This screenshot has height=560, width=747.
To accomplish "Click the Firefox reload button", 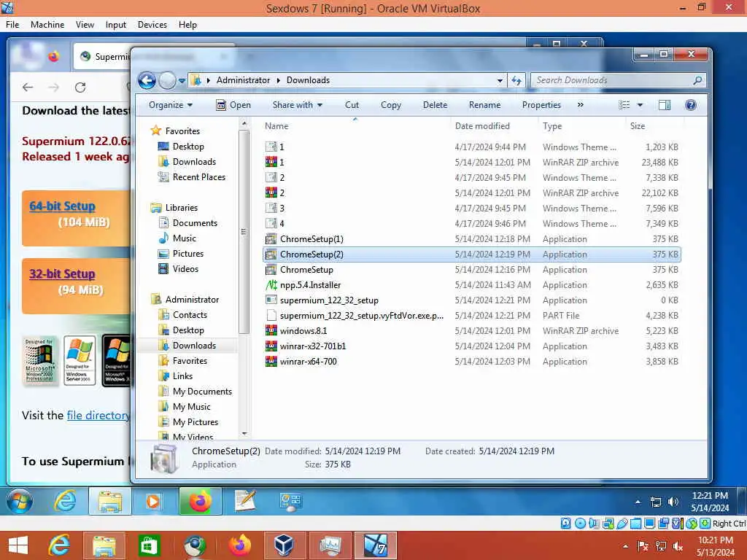I will pos(80,87).
